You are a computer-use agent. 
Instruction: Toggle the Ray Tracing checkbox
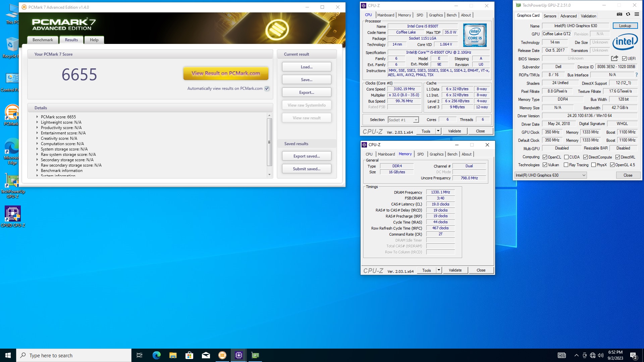coord(566,165)
